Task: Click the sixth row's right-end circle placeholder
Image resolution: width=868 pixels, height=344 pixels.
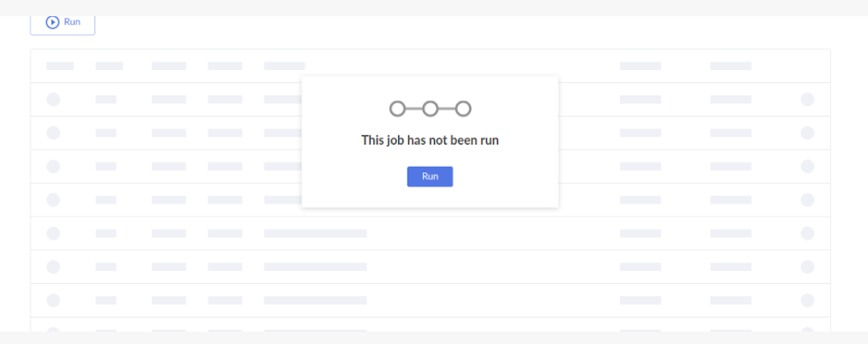Action: [x=807, y=267]
